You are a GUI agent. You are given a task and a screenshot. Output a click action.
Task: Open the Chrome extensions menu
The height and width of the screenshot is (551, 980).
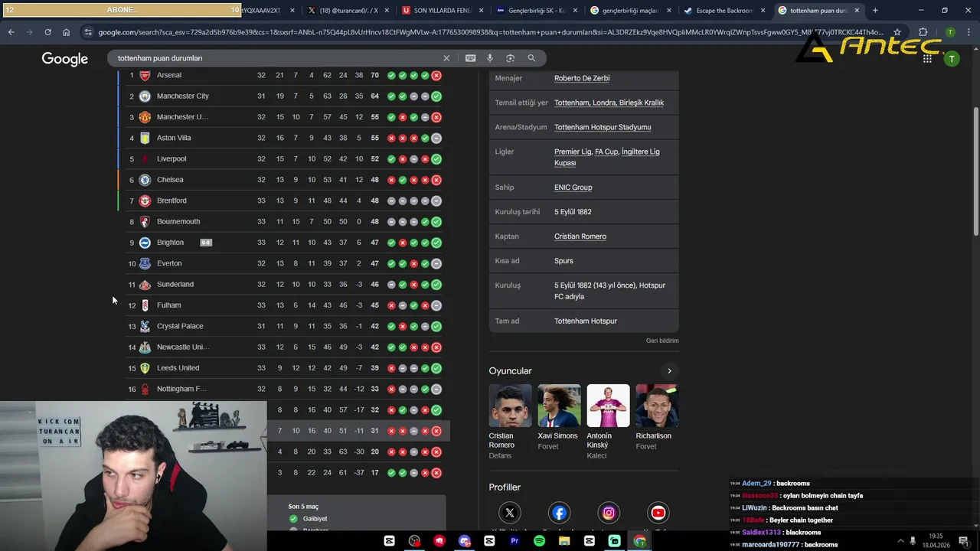(x=923, y=32)
